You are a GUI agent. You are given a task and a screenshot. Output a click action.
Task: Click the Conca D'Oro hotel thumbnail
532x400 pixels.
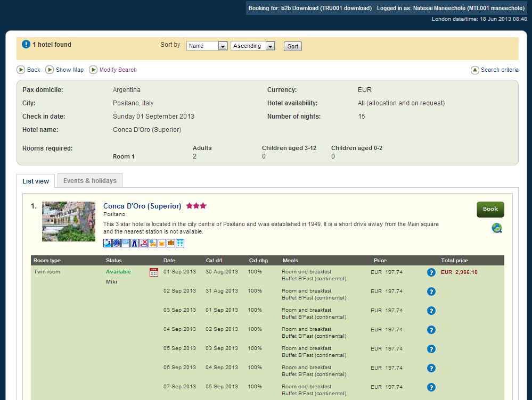coord(69,221)
